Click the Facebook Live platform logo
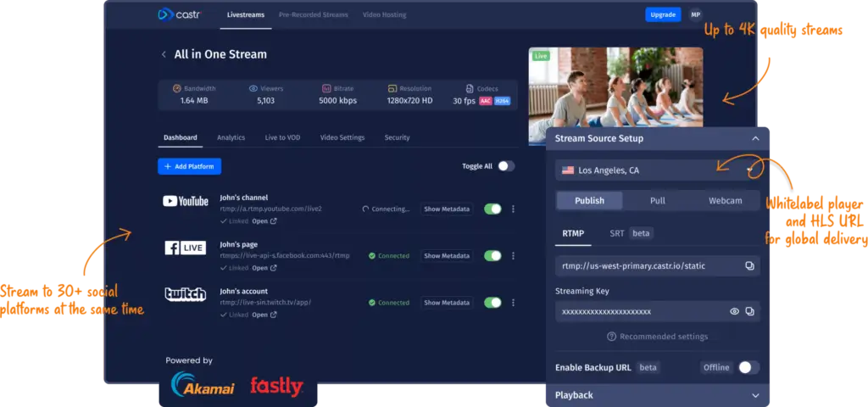Image resolution: width=868 pixels, height=407 pixels. coord(186,248)
